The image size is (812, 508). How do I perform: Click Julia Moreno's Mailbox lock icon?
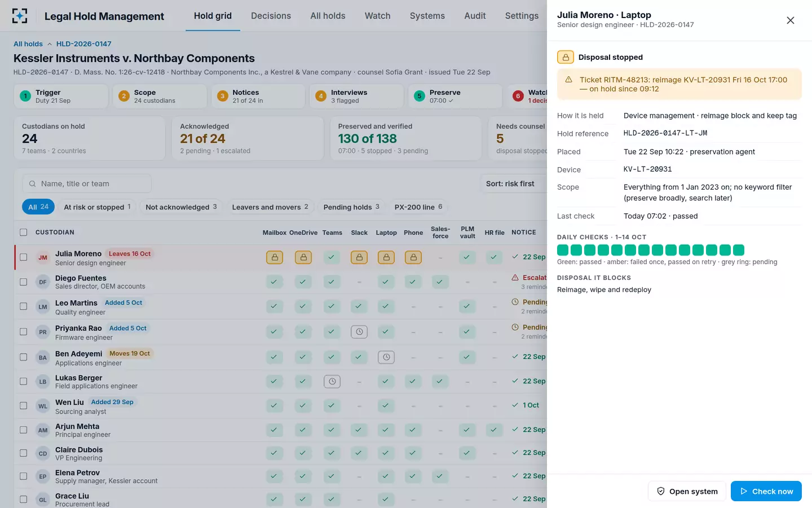click(x=275, y=257)
